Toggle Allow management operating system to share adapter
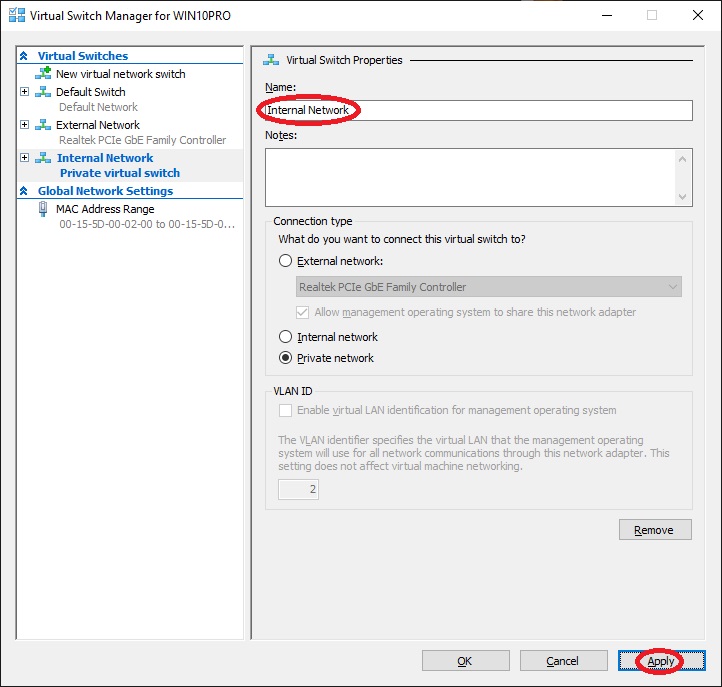Viewport: 722px width, 687px height. point(302,313)
